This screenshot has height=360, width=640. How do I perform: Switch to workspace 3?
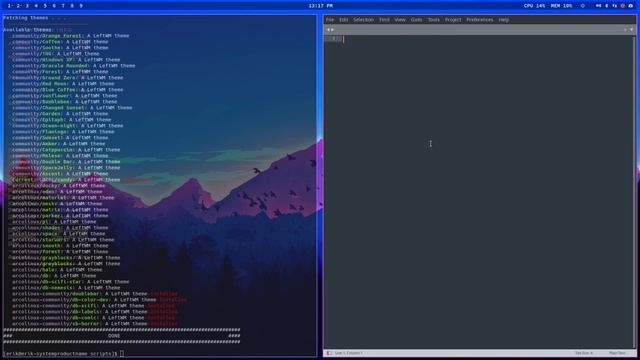27,6
